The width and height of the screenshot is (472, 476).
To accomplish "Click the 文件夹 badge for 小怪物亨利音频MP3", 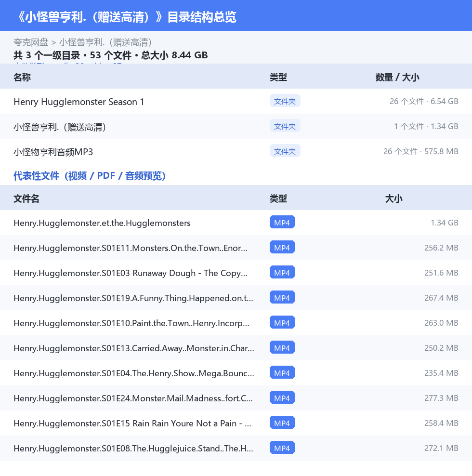I will pos(285,151).
